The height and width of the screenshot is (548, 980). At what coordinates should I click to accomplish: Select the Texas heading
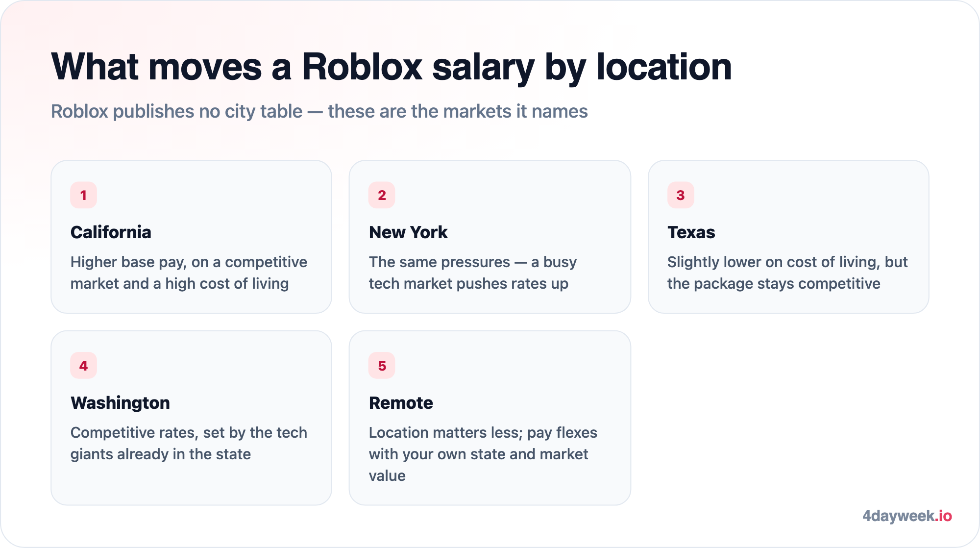[691, 232]
